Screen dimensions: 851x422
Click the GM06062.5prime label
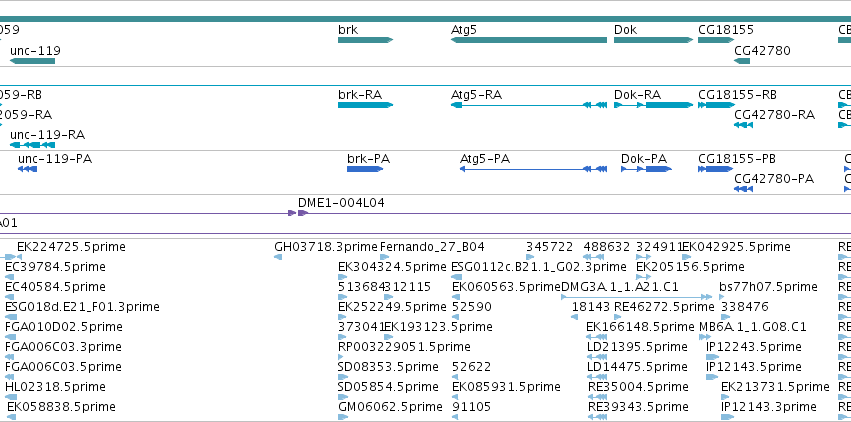390,407
